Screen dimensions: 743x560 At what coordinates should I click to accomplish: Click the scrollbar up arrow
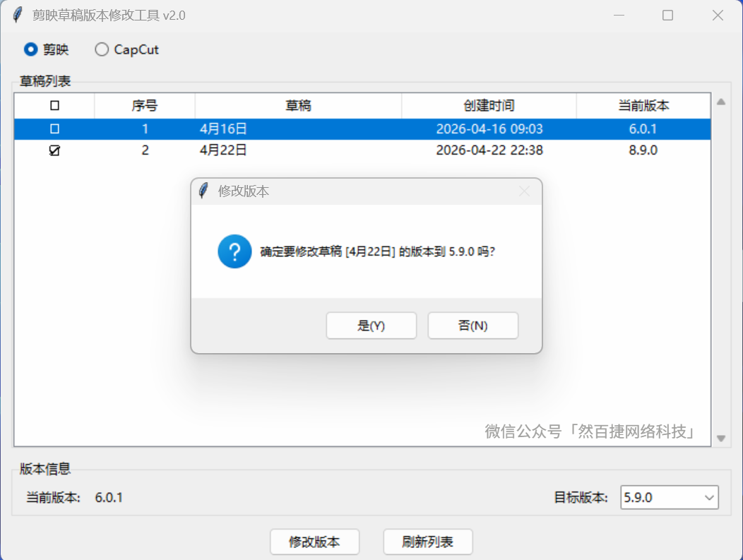[721, 101]
